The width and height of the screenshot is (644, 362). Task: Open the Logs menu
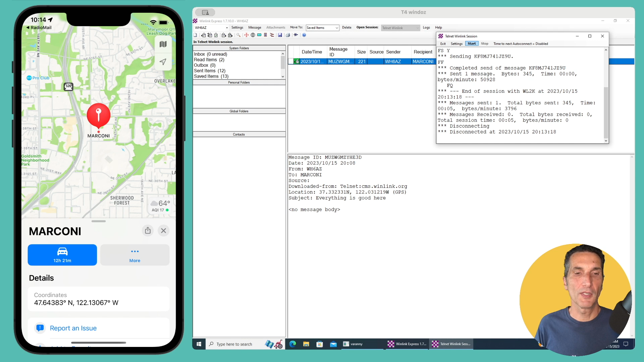click(426, 27)
